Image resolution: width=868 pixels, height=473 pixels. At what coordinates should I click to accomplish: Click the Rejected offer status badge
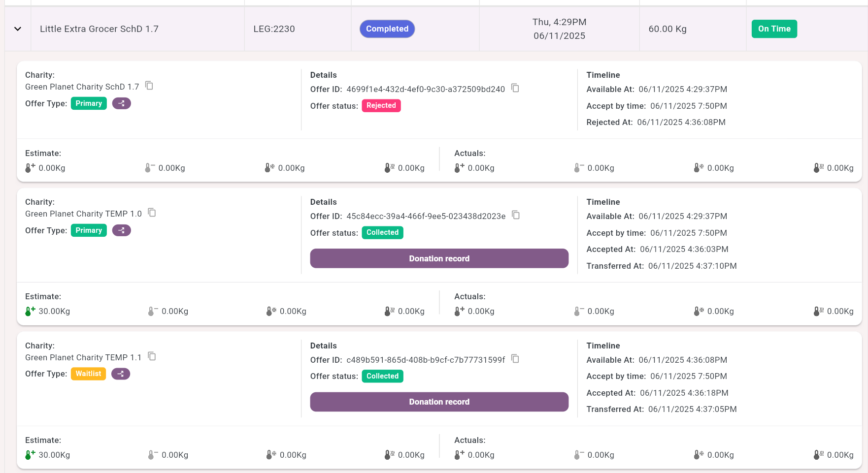(x=381, y=105)
